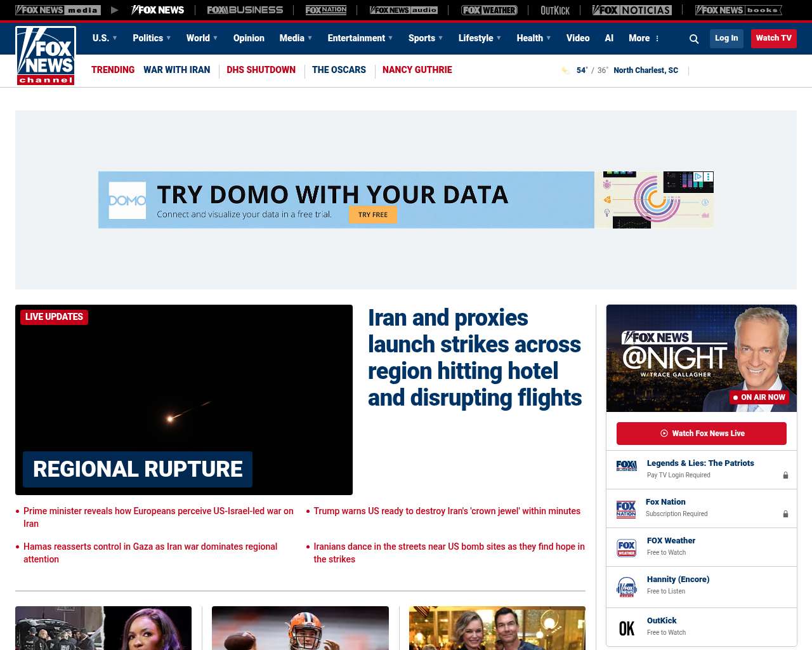Viewport: 812px width, 650px height.
Task: Open the OutKick network logo
Action: [x=555, y=10]
